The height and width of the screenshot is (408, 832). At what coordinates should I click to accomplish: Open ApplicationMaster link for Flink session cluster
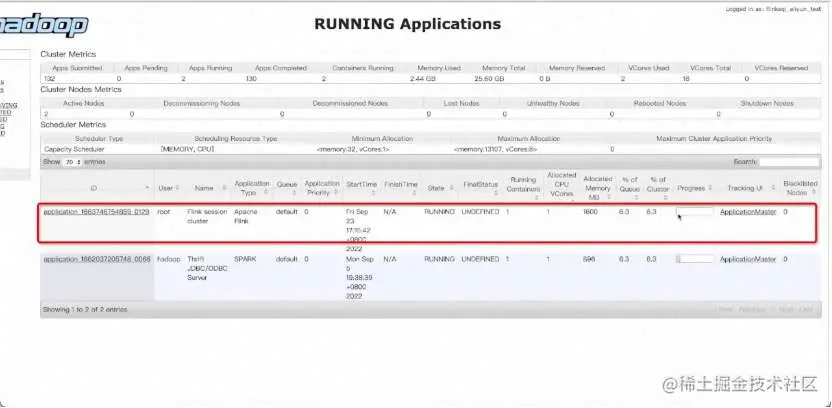748,212
